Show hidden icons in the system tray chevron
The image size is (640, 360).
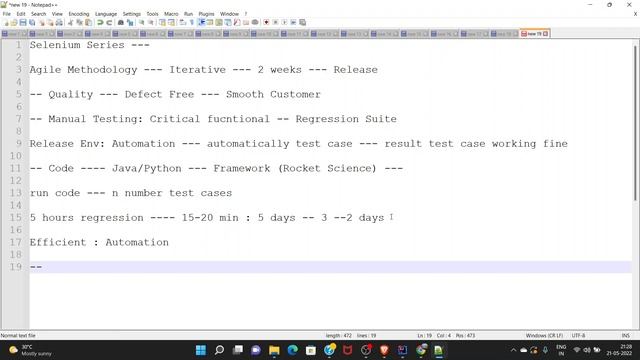pyautogui.click(x=513, y=350)
